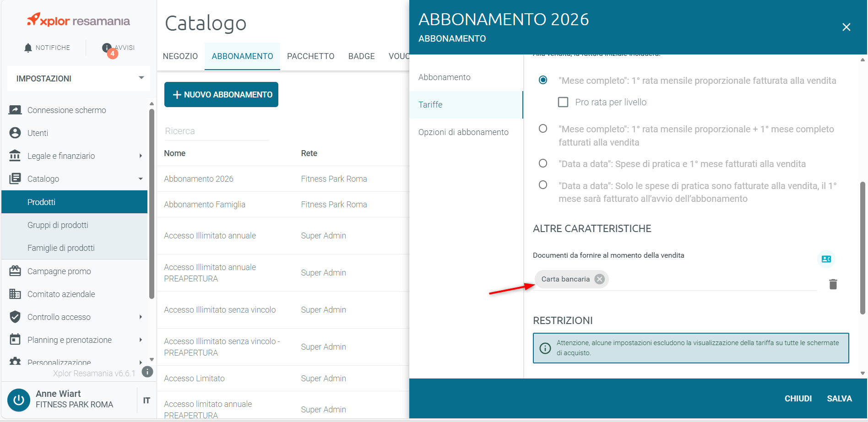Click the power logout icon next to Anne Wiart
Image resolution: width=868 pixels, height=422 pixels.
19,400
